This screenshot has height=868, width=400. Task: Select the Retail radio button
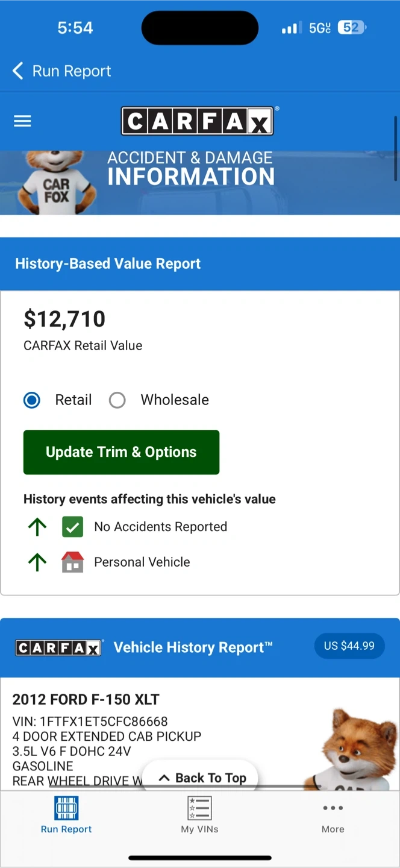tap(32, 400)
